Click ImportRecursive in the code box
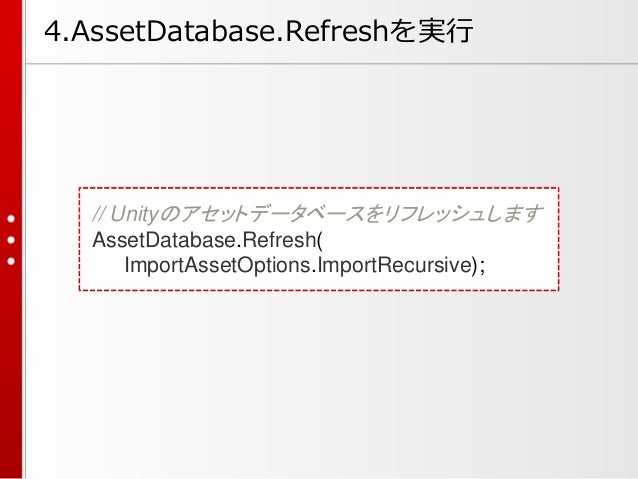 394,265
